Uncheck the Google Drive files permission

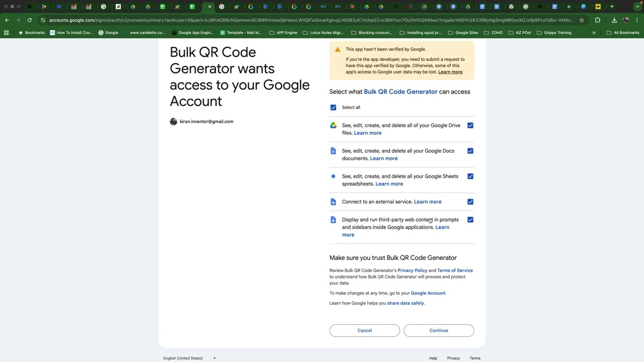point(470,126)
